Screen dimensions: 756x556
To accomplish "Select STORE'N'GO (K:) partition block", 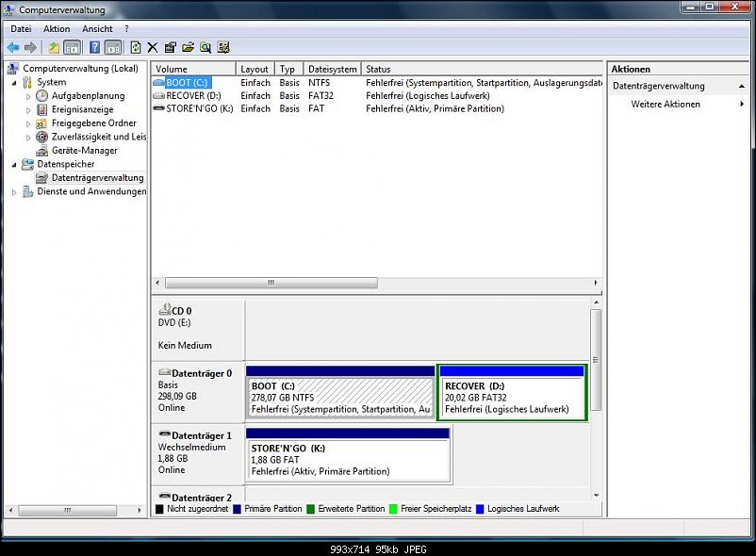I will [348, 454].
